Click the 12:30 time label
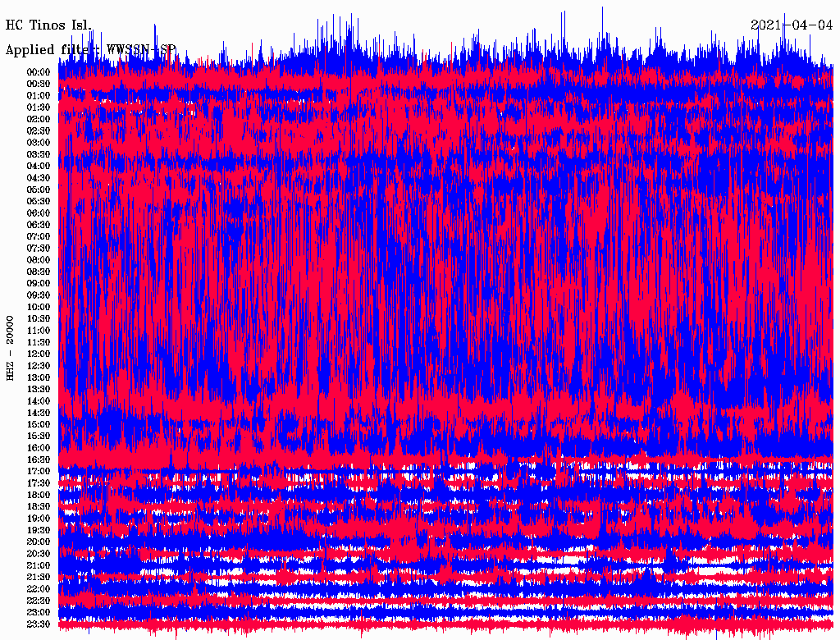Viewport: 840px width, 640px height. 39,366
